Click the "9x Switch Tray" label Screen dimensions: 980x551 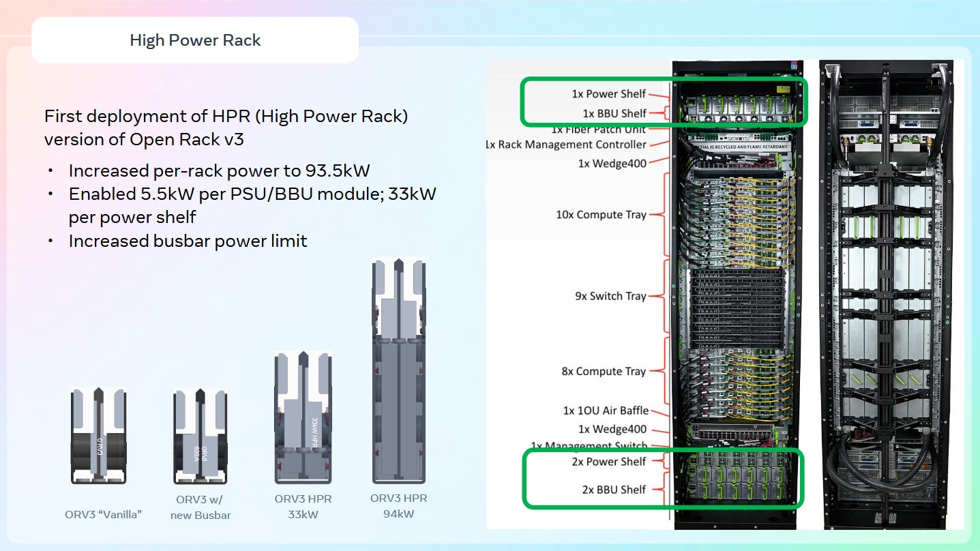coord(610,296)
